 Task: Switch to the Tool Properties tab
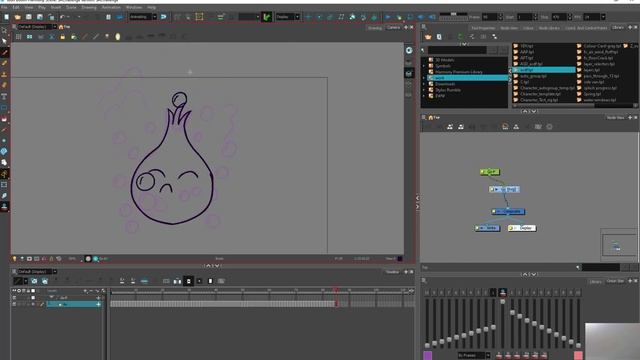483,28
